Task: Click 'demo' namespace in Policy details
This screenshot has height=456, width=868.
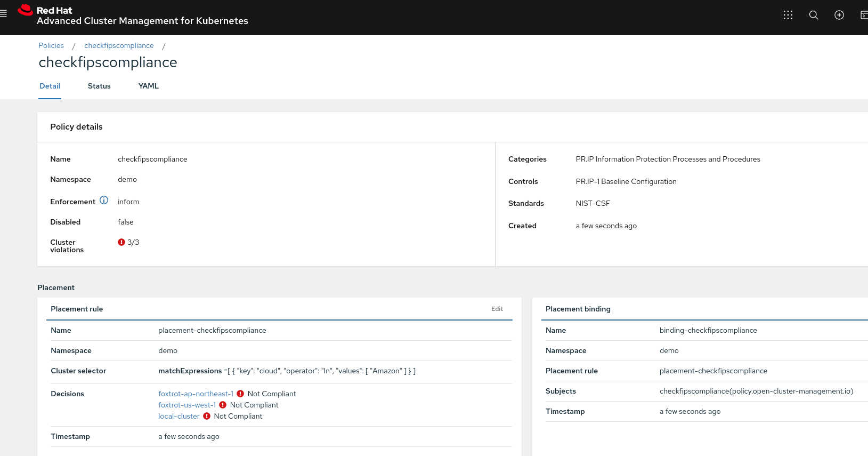Action: (127, 179)
